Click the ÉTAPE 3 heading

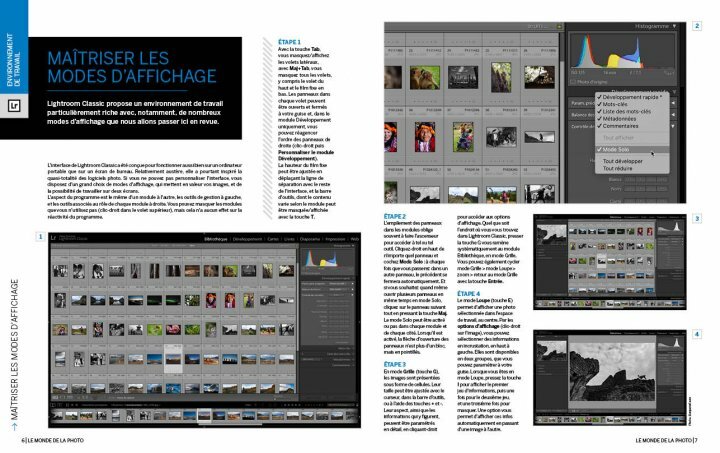(395, 364)
